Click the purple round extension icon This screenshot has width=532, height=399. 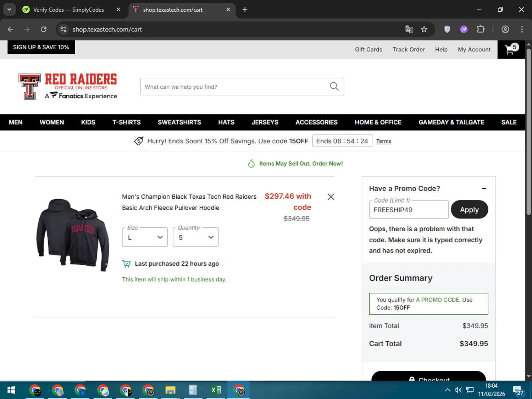[464, 29]
